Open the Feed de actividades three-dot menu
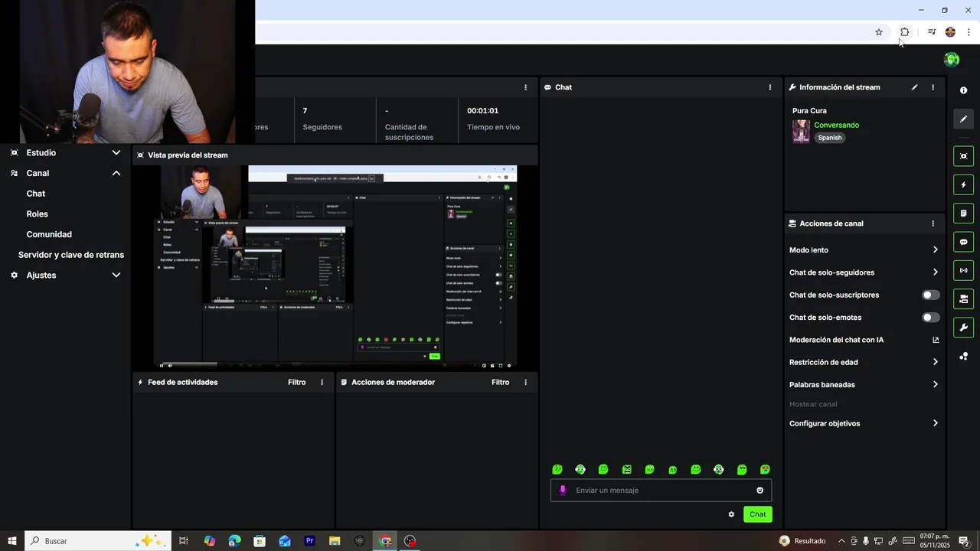The image size is (980, 551). (322, 382)
